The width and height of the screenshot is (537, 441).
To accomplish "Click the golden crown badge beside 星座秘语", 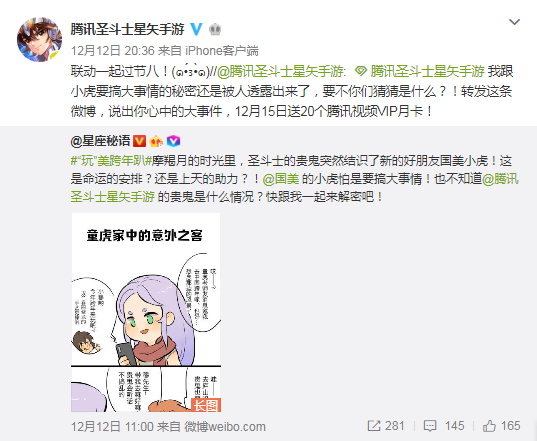I will [156, 141].
